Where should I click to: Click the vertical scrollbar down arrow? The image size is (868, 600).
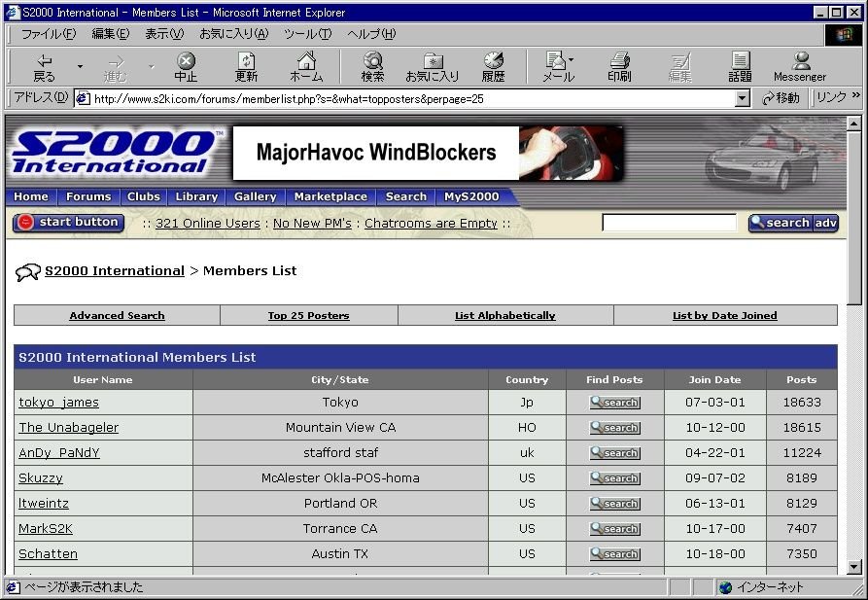click(x=854, y=566)
